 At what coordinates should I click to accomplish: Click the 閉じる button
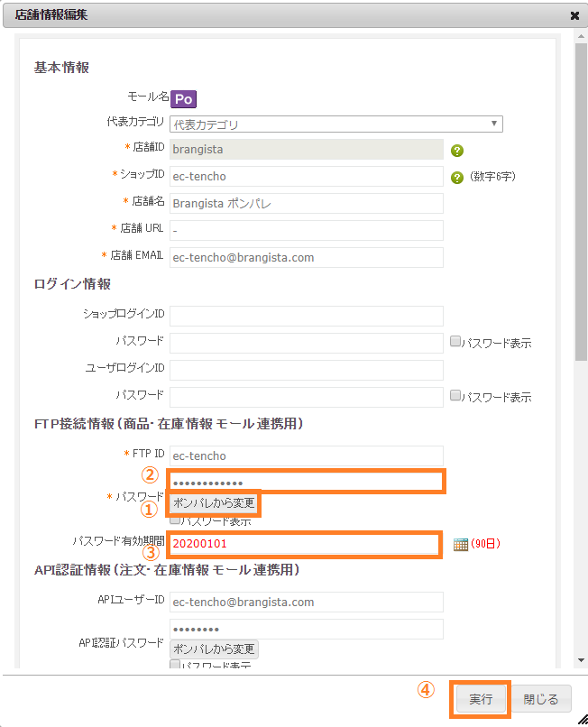pos(541,699)
